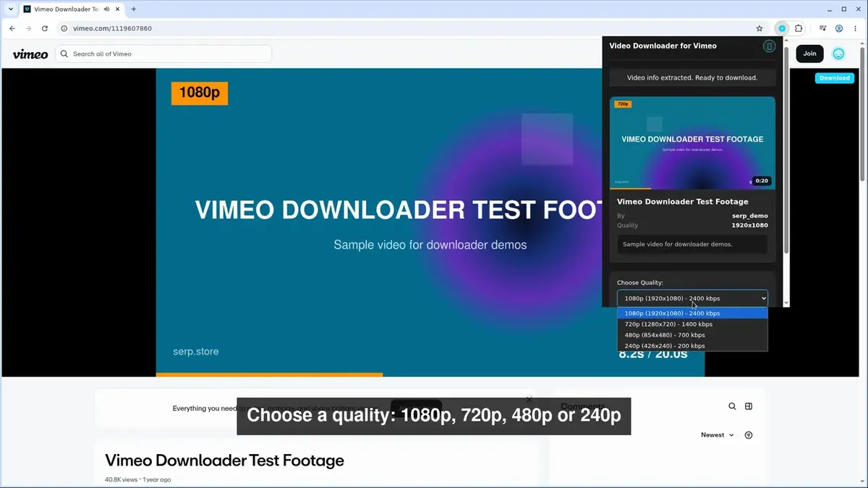Click the 'Video Downloader for Vimeo' popup title
This screenshot has height=488, width=868.
click(x=663, y=46)
